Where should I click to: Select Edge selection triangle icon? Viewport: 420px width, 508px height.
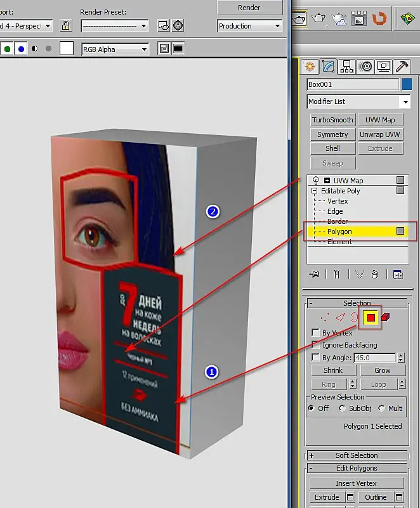tap(340, 318)
